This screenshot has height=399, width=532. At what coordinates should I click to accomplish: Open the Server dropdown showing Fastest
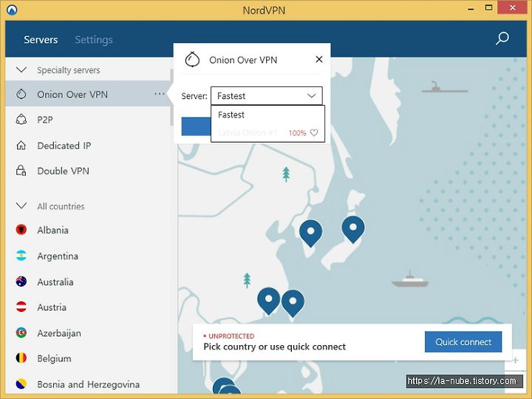pos(266,95)
